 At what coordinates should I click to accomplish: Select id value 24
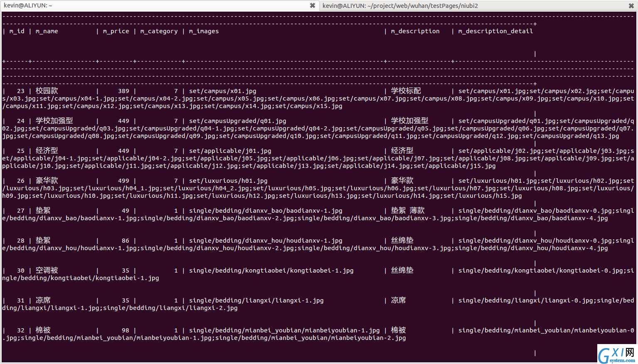coord(21,121)
